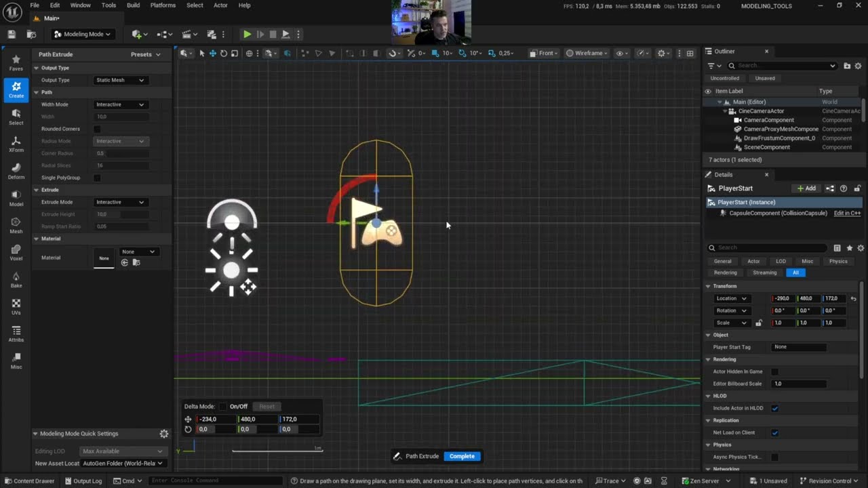The width and height of the screenshot is (868, 488).
Task: Choose the viewport translate move tool
Action: [212, 53]
